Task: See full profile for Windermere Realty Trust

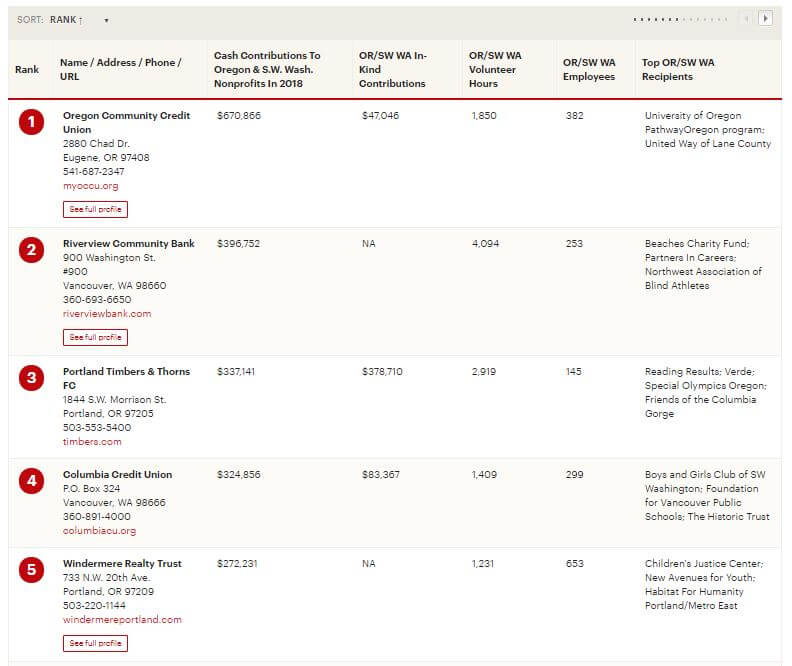Action: click(95, 643)
